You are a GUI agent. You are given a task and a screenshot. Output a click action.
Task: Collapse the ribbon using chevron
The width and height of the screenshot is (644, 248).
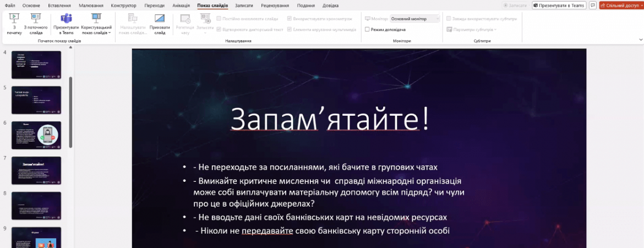[x=640, y=40]
